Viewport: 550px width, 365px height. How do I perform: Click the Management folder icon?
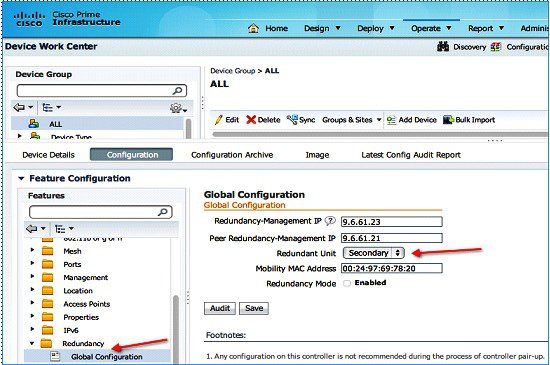coord(47,277)
